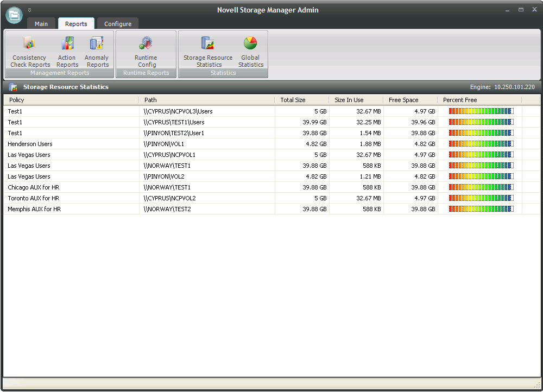The width and height of the screenshot is (543, 392).
Task: Open Anomaly Reports
Action: pyautogui.click(x=97, y=51)
